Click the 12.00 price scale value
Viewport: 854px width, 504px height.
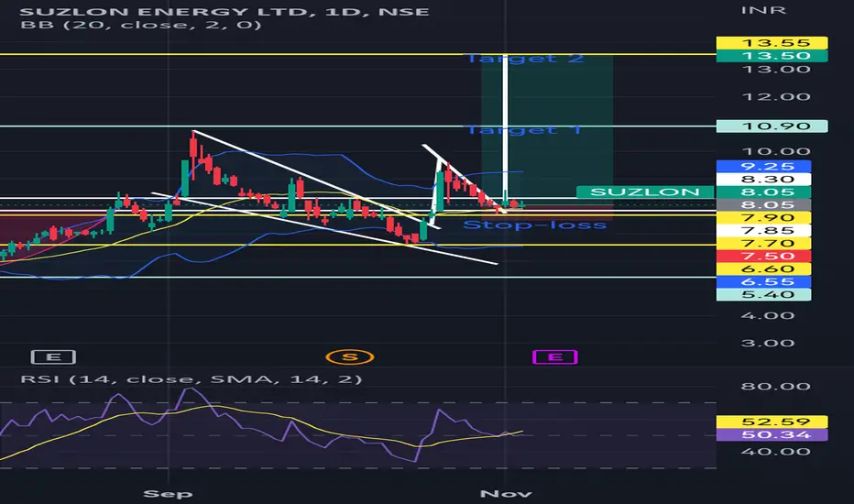pyautogui.click(x=775, y=97)
